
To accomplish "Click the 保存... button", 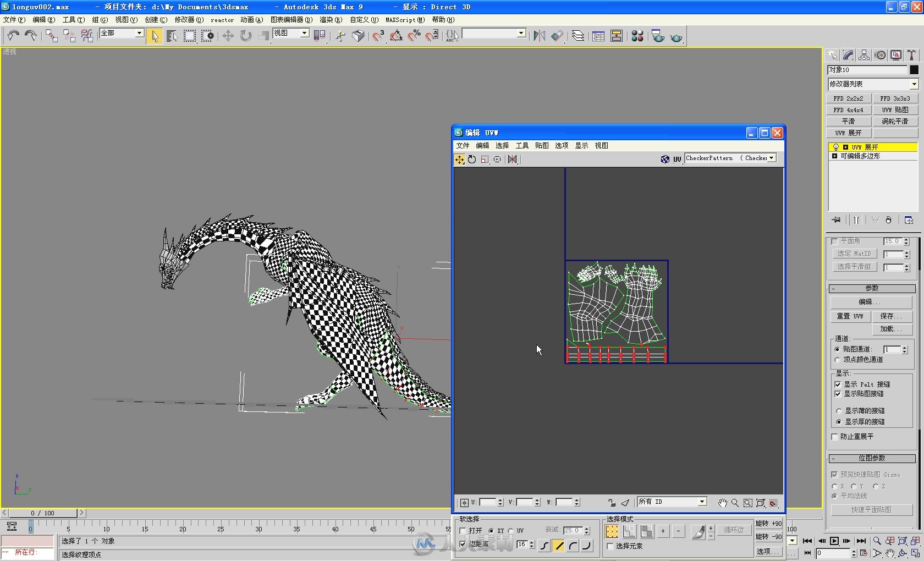I will pos(891,316).
